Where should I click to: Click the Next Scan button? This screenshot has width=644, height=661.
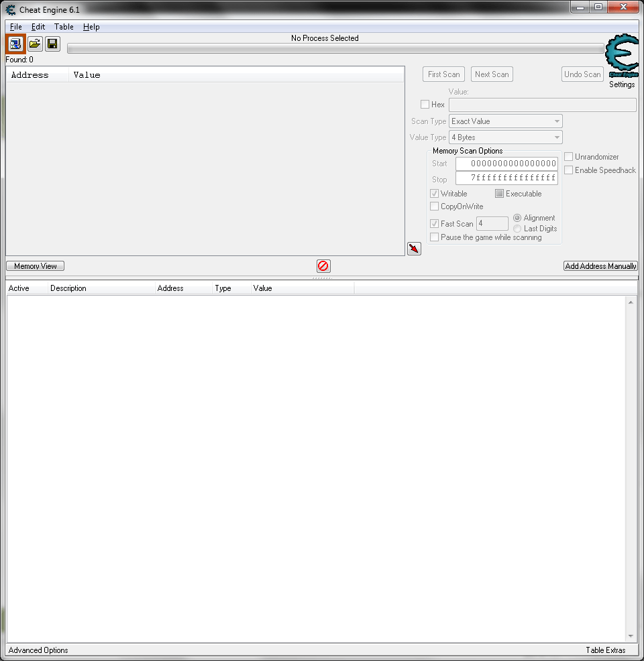coord(492,74)
